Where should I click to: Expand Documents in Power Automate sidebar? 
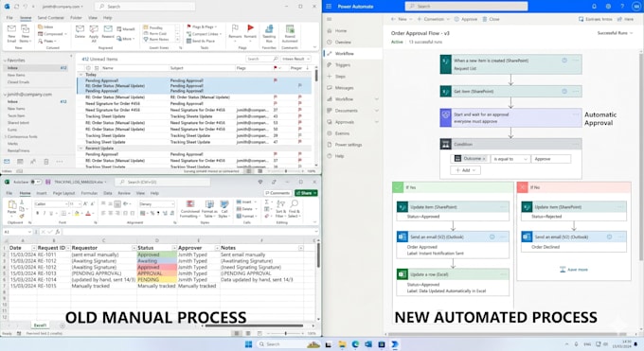click(x=377, y=111)
